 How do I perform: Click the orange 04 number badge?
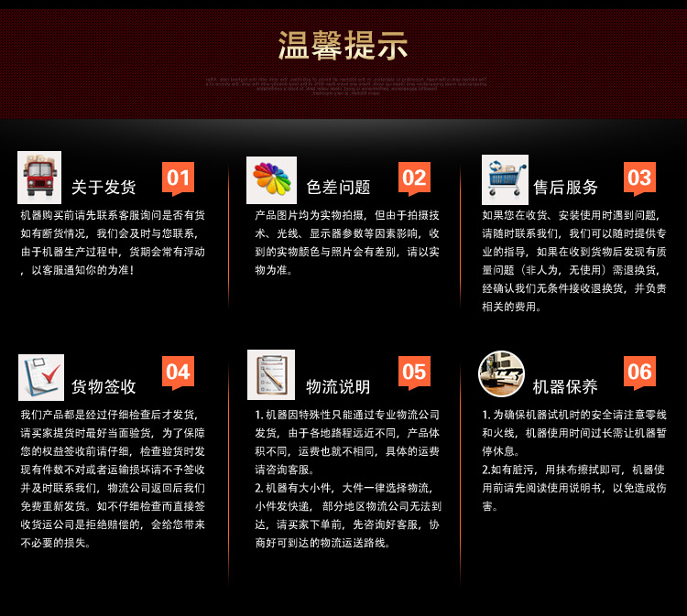click(178, 373)
